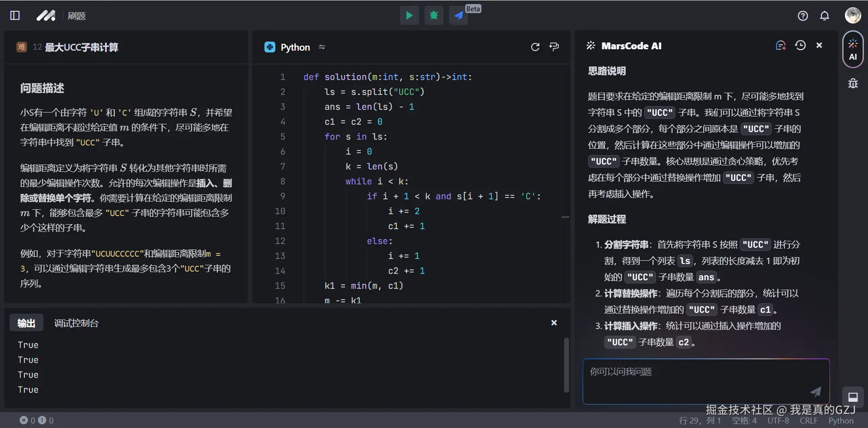Send question with the chat send icon
Image resolution: width=868 pixels, height=428 pixels.
[815, 392]
